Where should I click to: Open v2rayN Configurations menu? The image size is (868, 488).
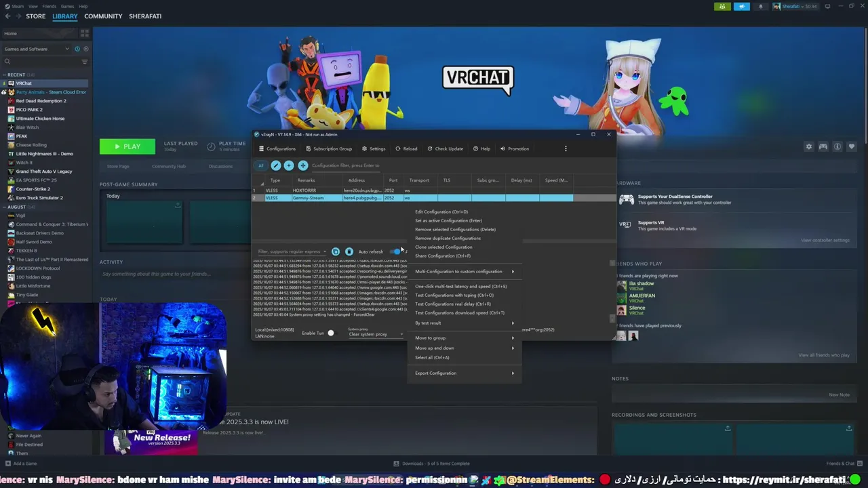pos(277,148)
